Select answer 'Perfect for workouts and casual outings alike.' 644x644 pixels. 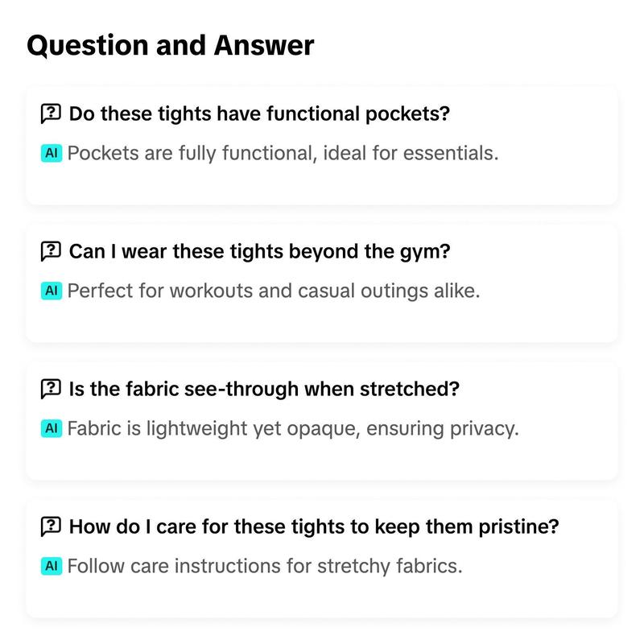tap(274, 291)
